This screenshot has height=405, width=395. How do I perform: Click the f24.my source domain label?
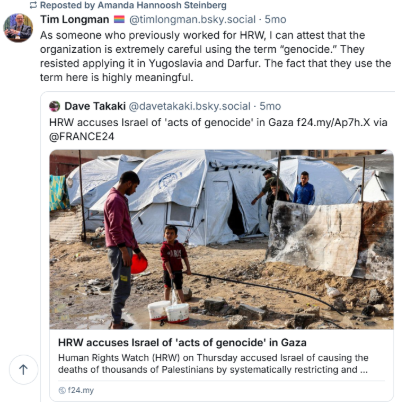click(81, 390)
